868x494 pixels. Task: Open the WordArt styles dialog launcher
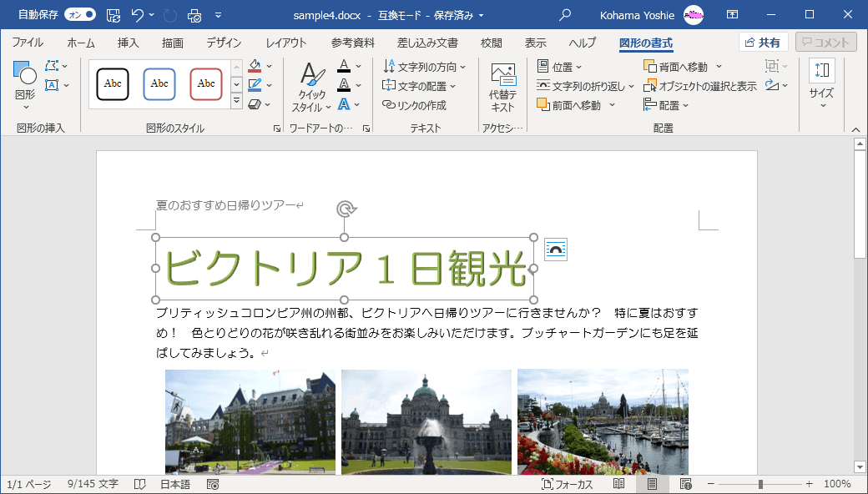coord(366,129)
